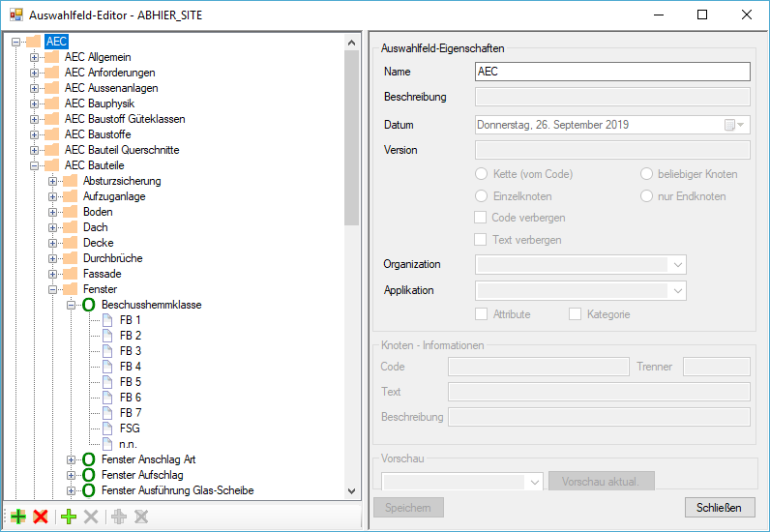
Task: Enable the Attribute checkbox
Action: tap(482, 314)
